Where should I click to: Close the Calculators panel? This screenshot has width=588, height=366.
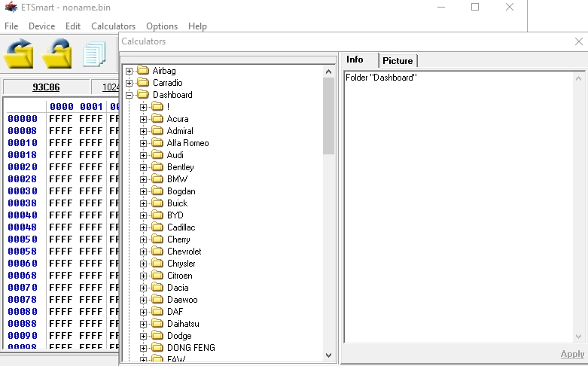click(578, 42)
